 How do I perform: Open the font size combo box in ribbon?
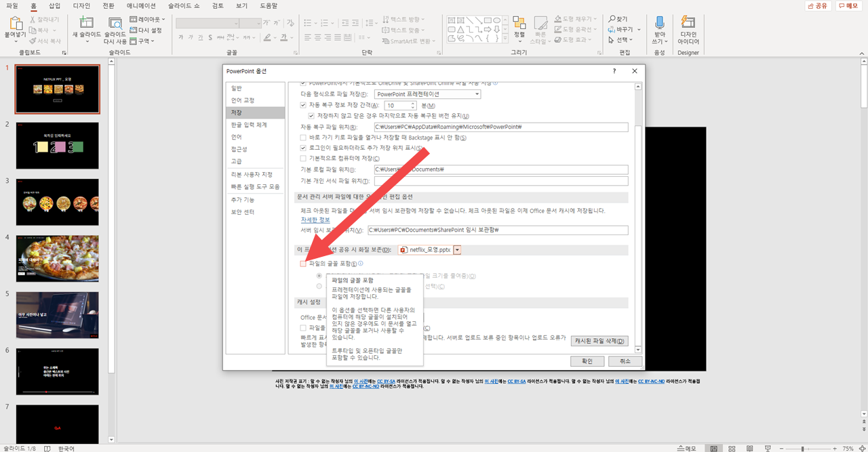250,23
